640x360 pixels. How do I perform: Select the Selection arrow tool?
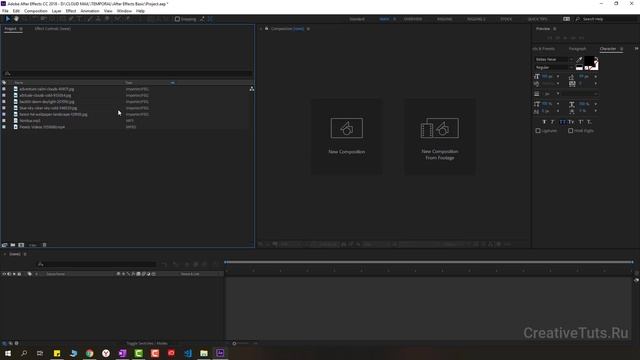point(7,19)
